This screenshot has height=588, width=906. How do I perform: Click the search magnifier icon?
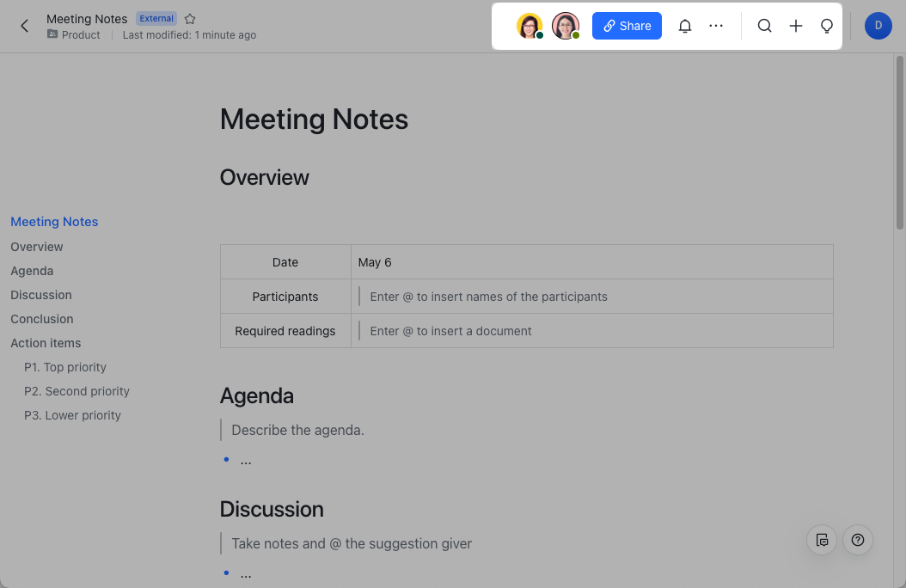coord(764,26)
